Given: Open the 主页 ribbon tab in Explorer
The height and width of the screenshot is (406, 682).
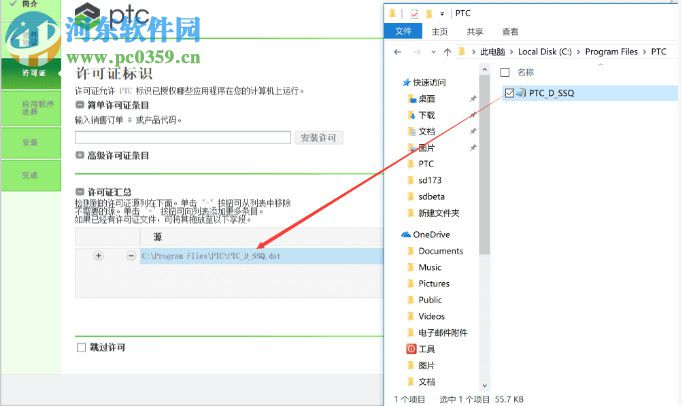Looking at the screenshot, I should pyautogui.click(x=439, y=31).
